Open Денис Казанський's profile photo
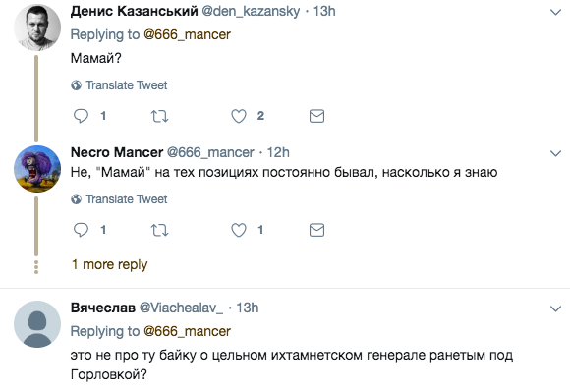Screen dimensions: 570x392 37,28
